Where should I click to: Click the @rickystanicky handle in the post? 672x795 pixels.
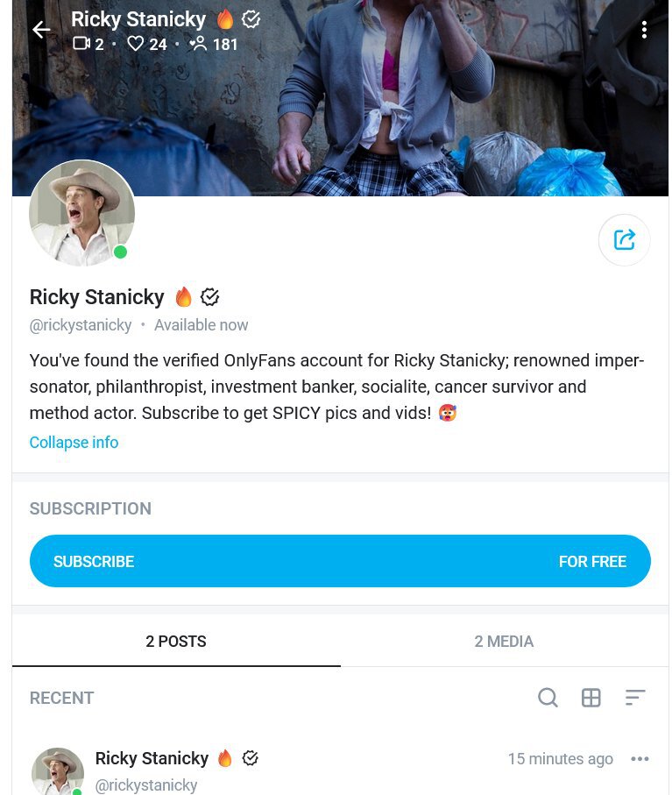(146, 785)
